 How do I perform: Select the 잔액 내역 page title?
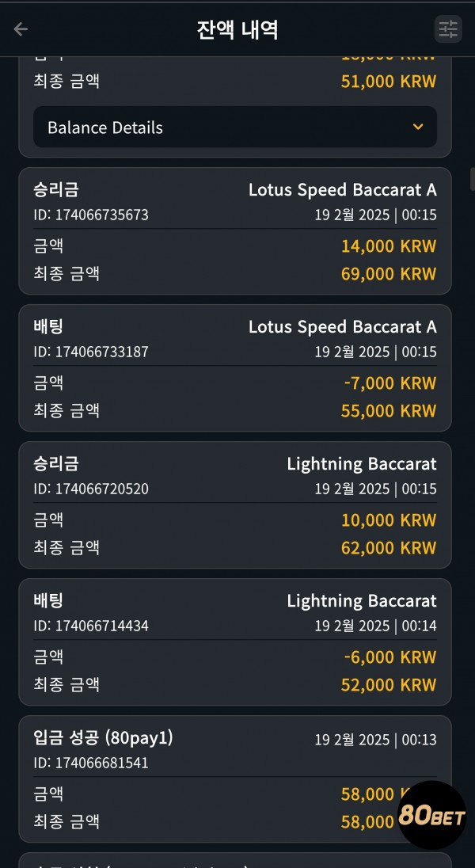237,29
